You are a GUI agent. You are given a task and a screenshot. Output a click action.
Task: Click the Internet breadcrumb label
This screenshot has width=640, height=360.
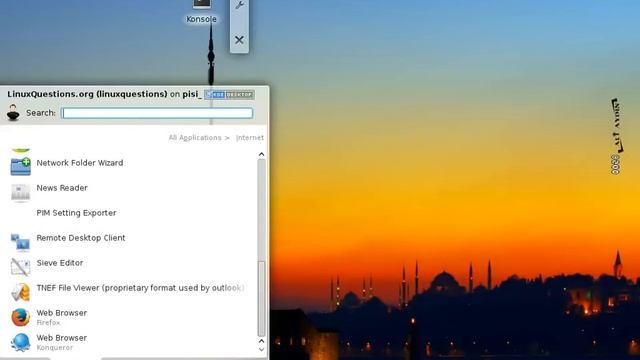250,138
